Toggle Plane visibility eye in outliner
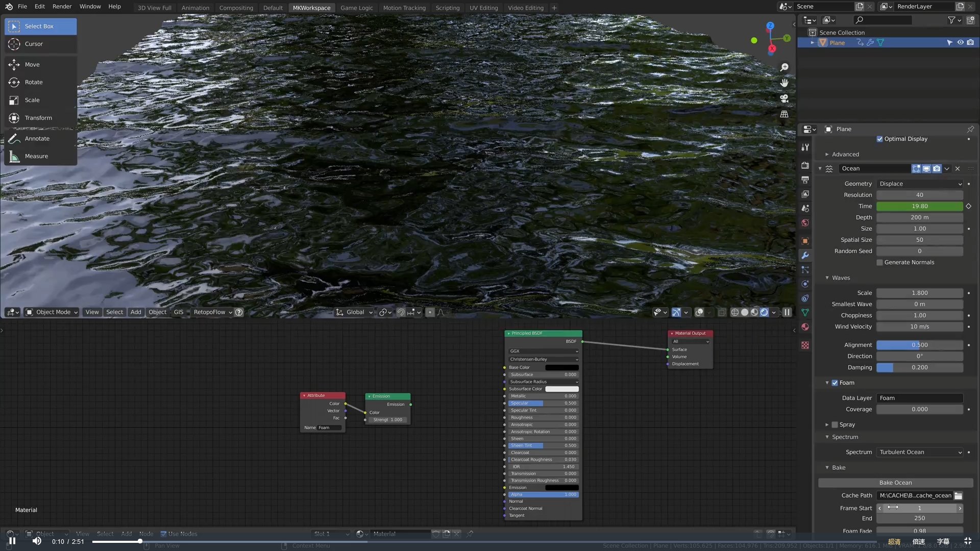Viewport: 980px width, 551px height. click(x=960, y=43)
